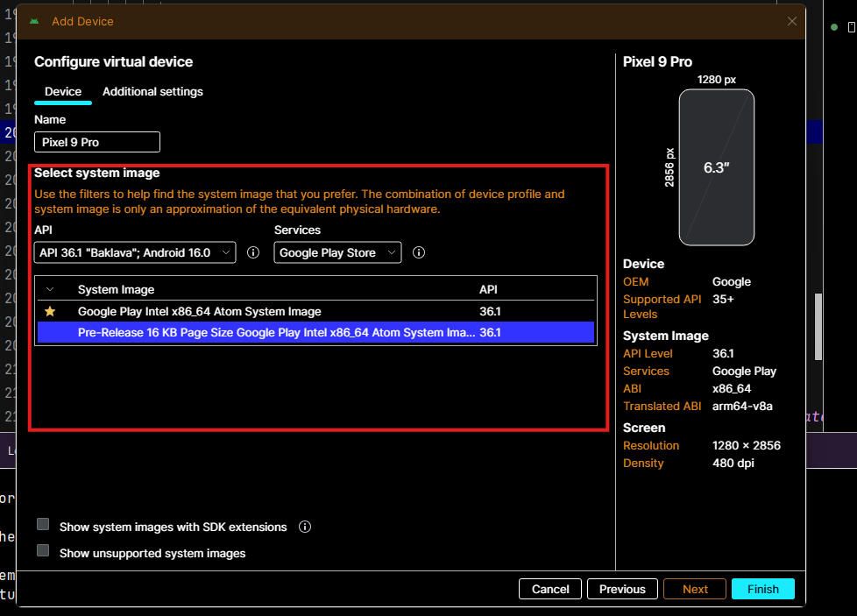Image resolution: width=857 pixels, height=616 pixels.
Task: Cancel the Add Device dialog
Action: coord(549,589)
